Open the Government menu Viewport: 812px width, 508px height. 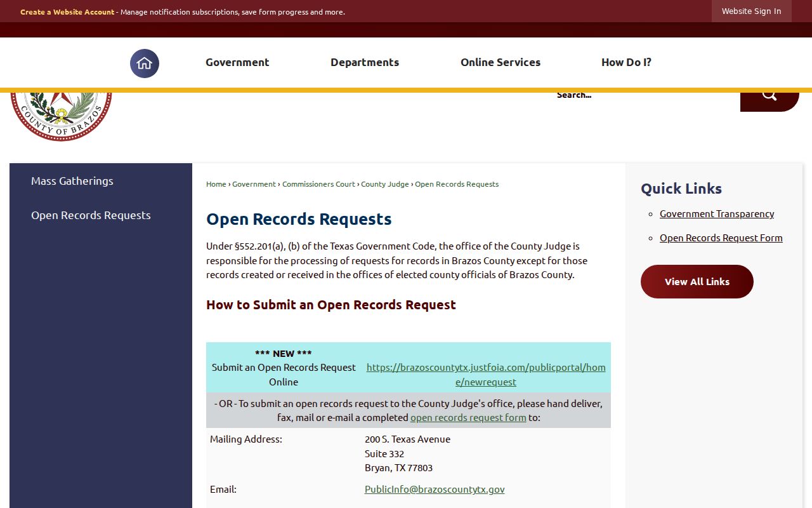click(237, 62)
